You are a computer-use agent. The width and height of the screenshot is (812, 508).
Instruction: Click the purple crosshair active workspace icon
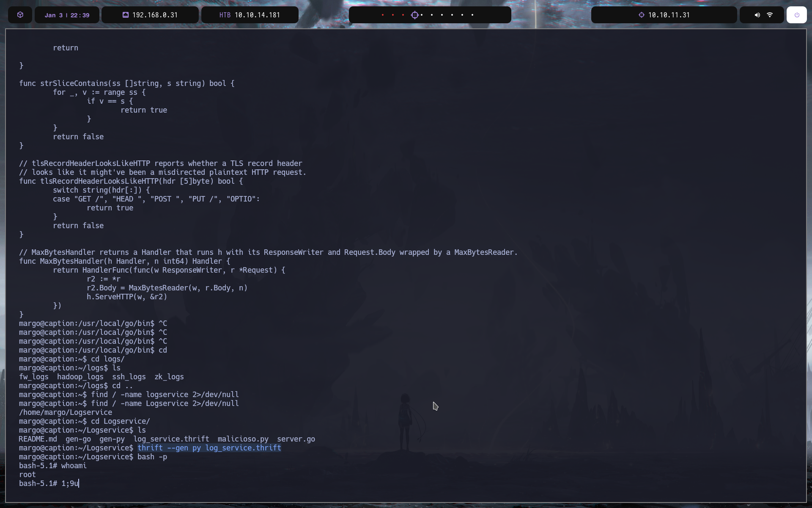415,15
